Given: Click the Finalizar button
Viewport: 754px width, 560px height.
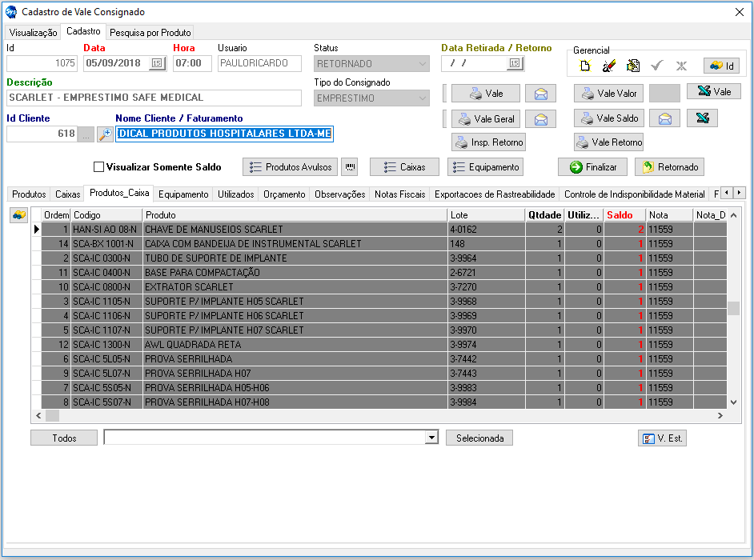Looking at the screenshot, I should (x=593, y=167).
